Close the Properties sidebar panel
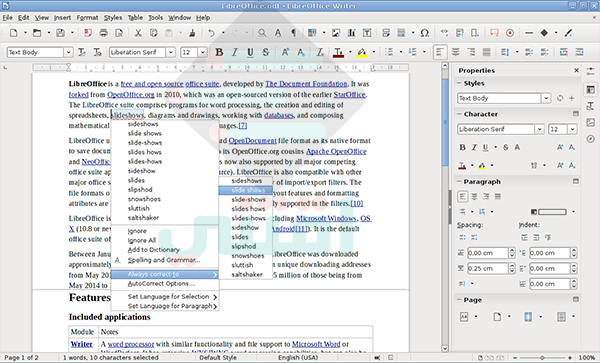Image resolution: width=600 pixels, height=363 pixels. 576,70
